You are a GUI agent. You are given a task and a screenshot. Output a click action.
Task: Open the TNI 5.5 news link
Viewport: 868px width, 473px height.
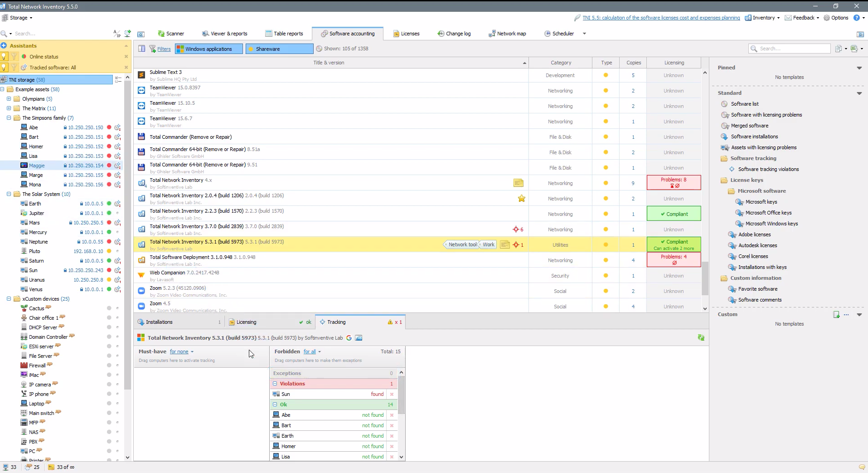[661, 18]
